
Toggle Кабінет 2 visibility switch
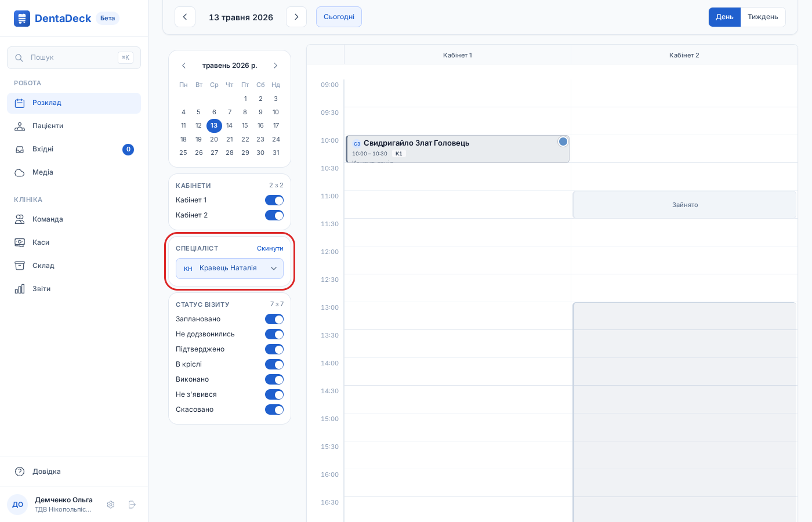coord(274,215)
